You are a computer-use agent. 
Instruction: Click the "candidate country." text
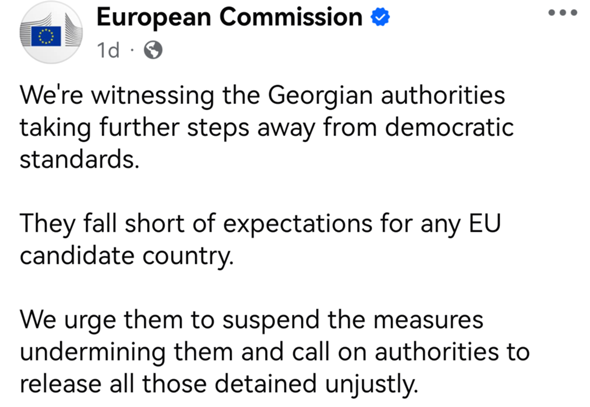point(127,256)
